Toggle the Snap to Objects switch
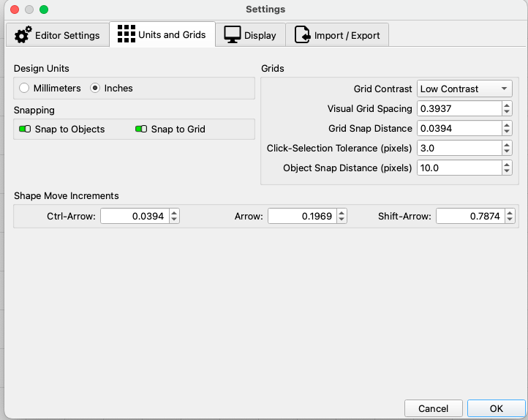Screen dimensions: 528x420 pos(25,130)
